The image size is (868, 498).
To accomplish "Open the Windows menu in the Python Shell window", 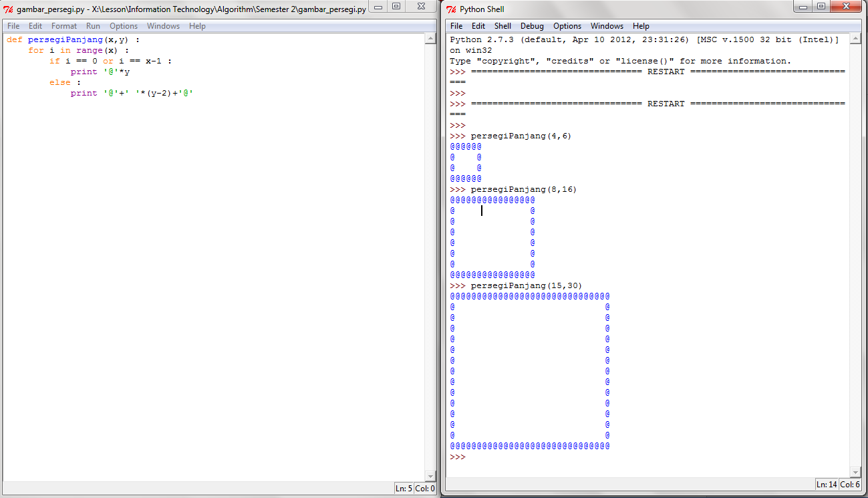I will click(x=607, y=26).
